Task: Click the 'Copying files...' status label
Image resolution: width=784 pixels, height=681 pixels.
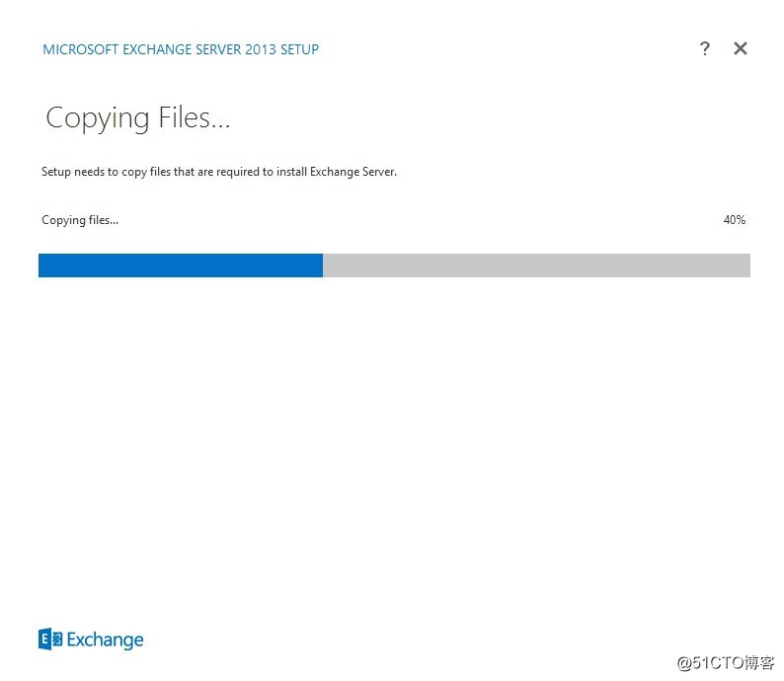Action: (80, 220)
